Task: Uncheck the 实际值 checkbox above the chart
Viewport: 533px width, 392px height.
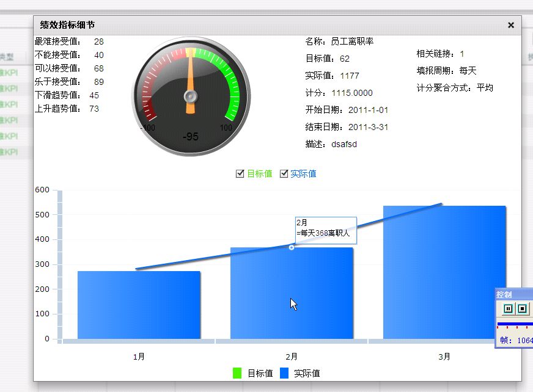Action: pos(284,174)
